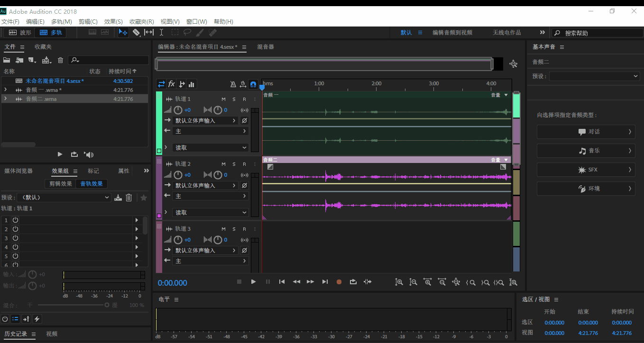Save effects rack preset icon
This screenshot has height=343, width=644.
118,198
